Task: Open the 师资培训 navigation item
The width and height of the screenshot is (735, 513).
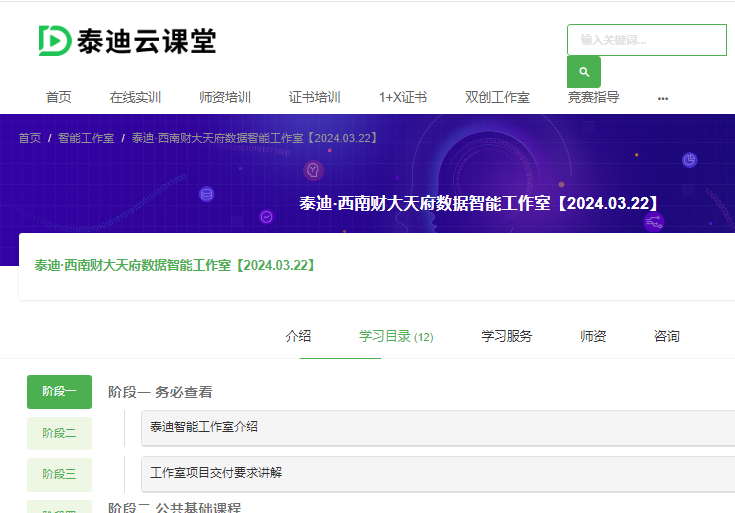Action: pyautogui.click(x=225, y=97)
